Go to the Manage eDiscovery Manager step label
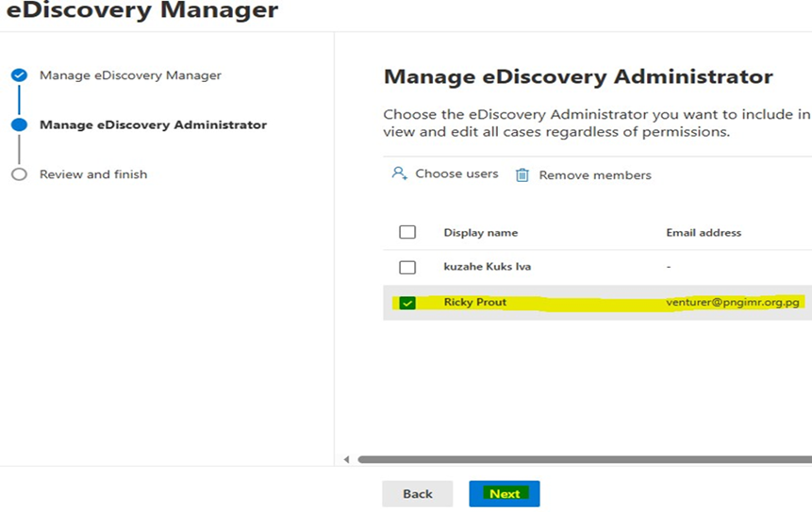 pos(130,75)
